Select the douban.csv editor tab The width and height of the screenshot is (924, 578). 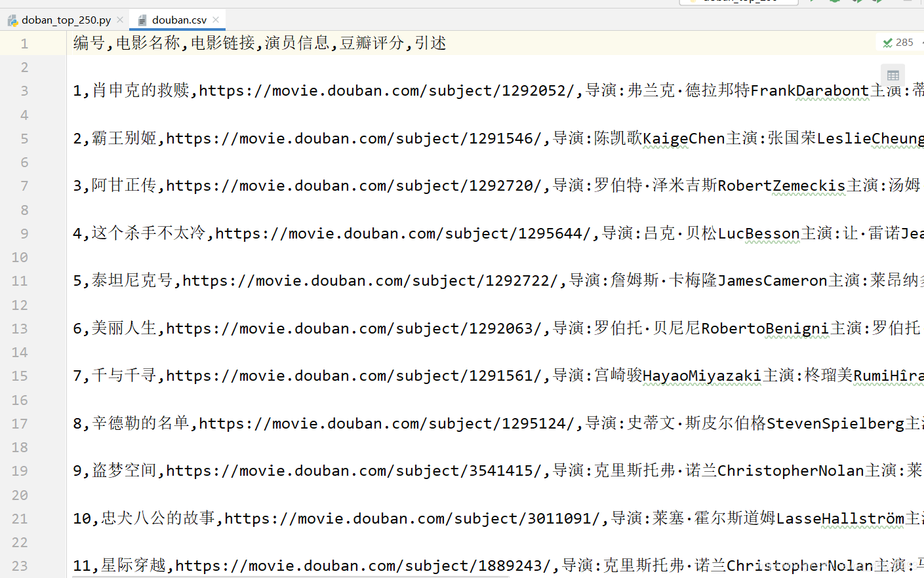(178, 20)
